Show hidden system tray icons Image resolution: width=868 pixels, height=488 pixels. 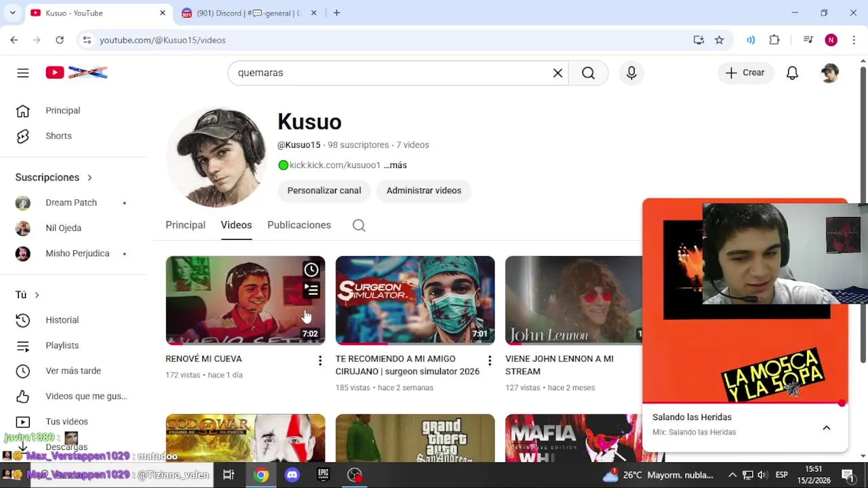732,475
